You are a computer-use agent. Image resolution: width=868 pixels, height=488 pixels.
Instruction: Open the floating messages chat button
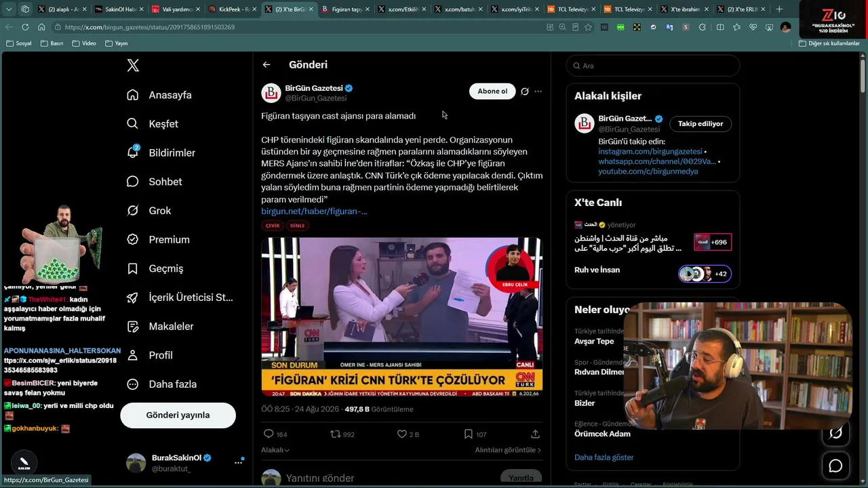(835, 466)
